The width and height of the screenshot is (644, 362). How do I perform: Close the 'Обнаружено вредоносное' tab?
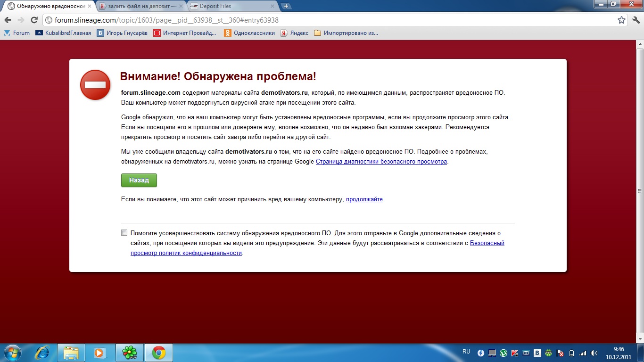pyautogui.click(x=90, y=6)
